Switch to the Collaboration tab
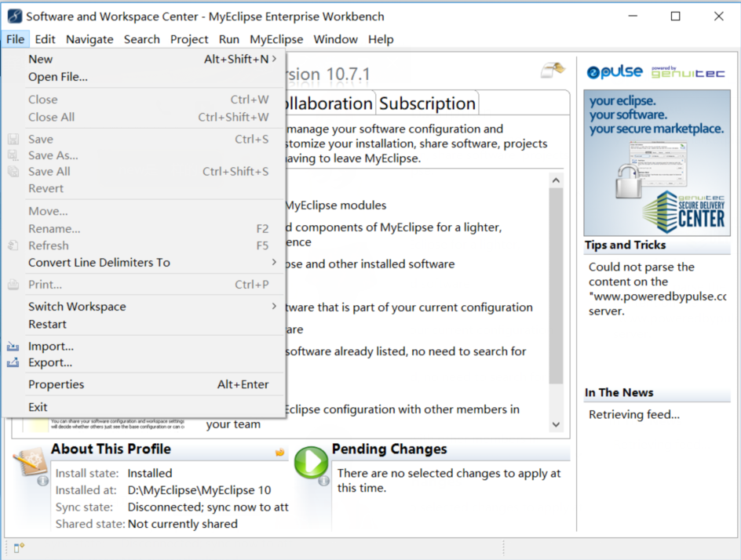Image resolution: width=741 pixels, height=560 pixels. [x=329, y=104]
